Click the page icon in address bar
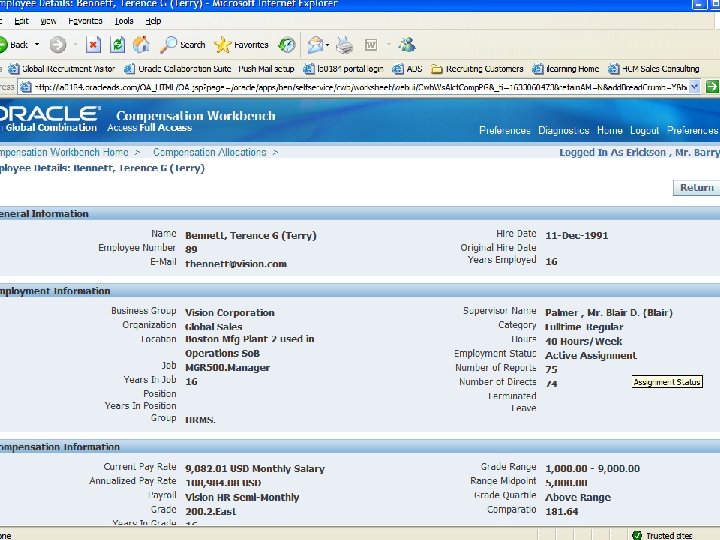720x540 pixels. [26, 87]
